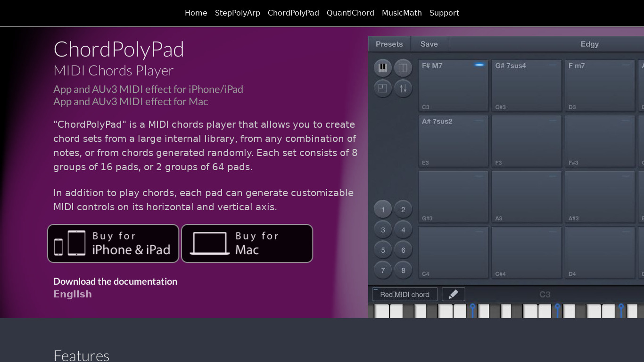
Task: Click "App and AUv3 MIDI effect for Mac" line
Action: point(131,101)
